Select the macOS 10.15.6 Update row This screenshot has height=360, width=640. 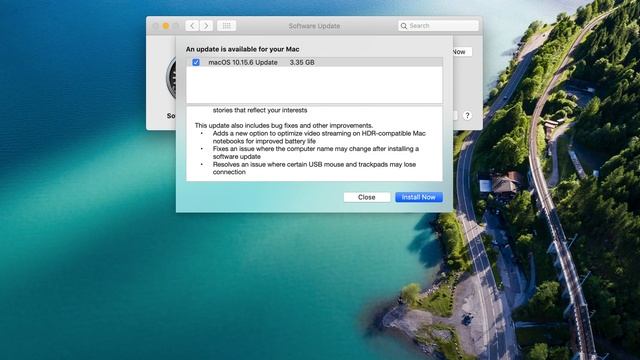coord(314,62)
